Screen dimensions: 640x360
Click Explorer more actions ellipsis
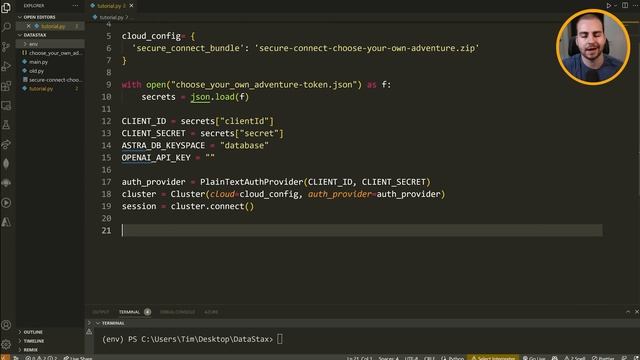pyautogui.click(x=76, y=6)
